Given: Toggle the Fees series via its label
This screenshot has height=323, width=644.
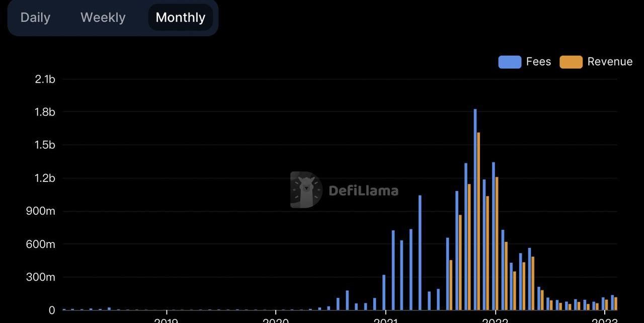Looking at the screenshot, I should (538, 61).
